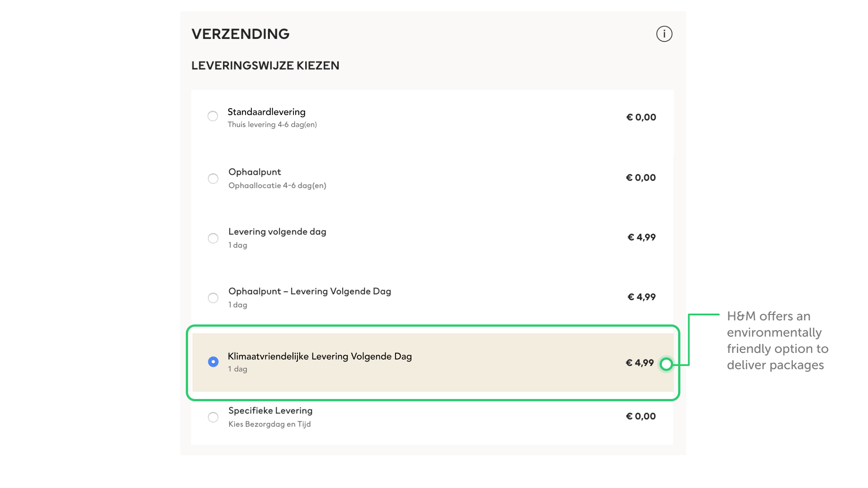Click the green annotation text about H&M delivery
The width and height of the screenshot is (868, 488).
[x=778, y=341]
